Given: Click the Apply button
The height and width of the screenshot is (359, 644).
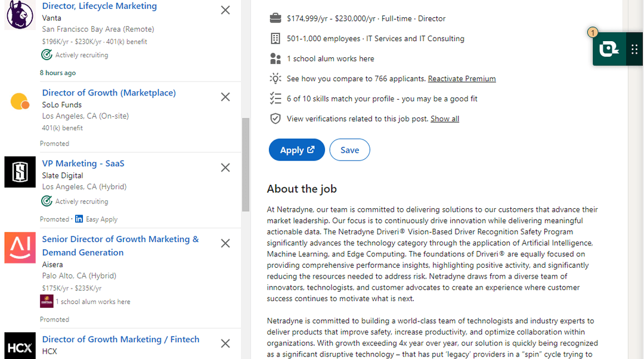Looking at the screenshot, I should [x=296, y=150].
